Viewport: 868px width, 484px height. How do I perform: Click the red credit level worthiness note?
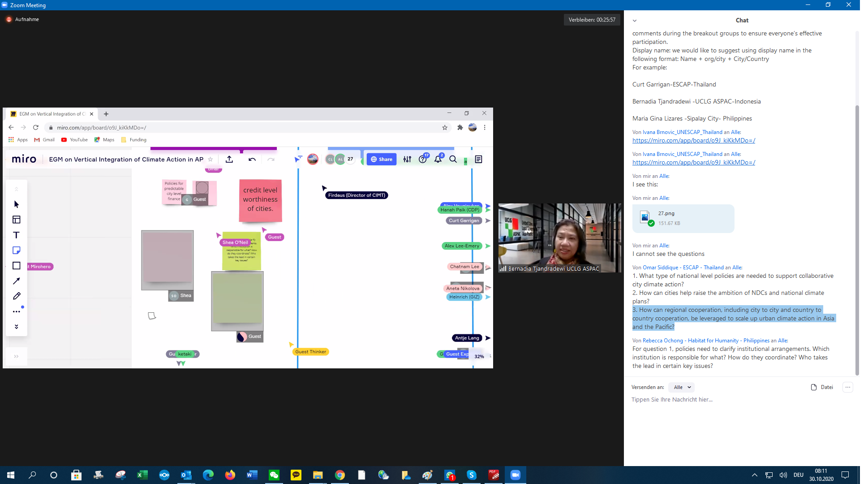click(x=260, y=200)
